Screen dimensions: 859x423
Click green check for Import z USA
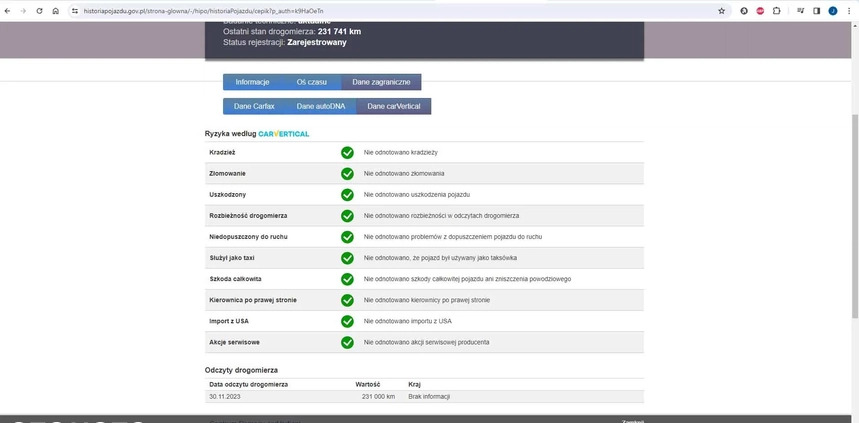pos(347,322)
